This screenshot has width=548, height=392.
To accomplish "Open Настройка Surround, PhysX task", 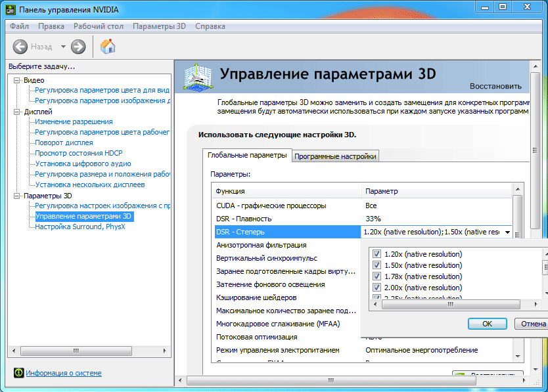I will [x=80, y=227].
